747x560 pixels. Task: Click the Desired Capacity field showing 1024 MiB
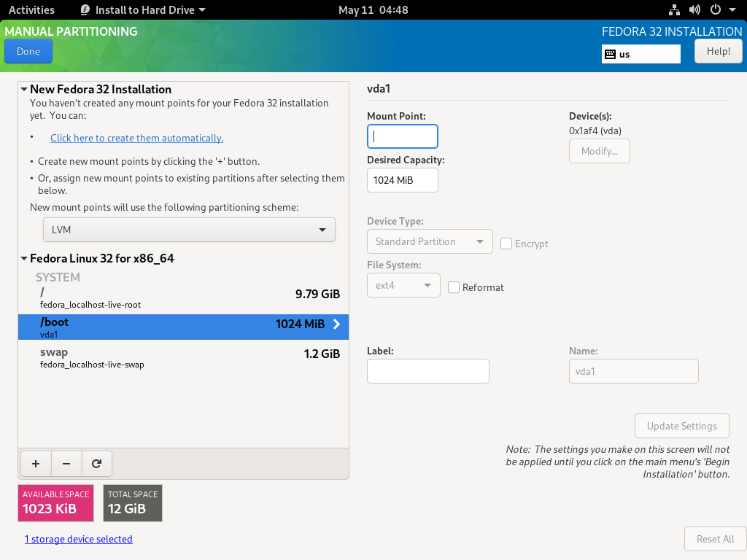[403, 181]
